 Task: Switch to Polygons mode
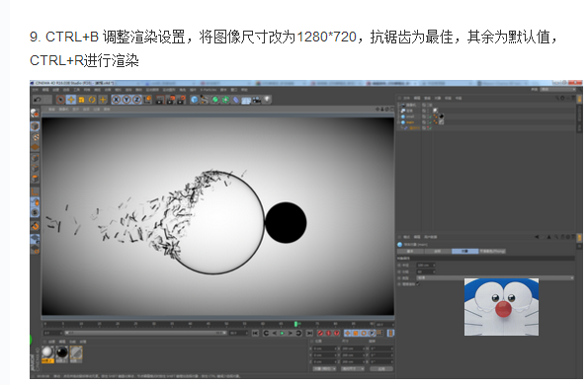(x=35, y=179)
